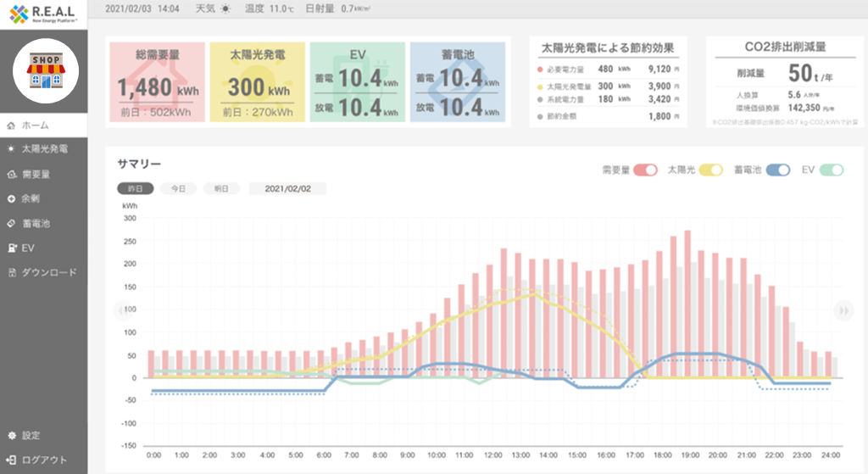Image resolution: width=868 pixels, height=474 pixels.
Task: Click the battery icon beside 蓄電池
Action: [x=11, y=224]
